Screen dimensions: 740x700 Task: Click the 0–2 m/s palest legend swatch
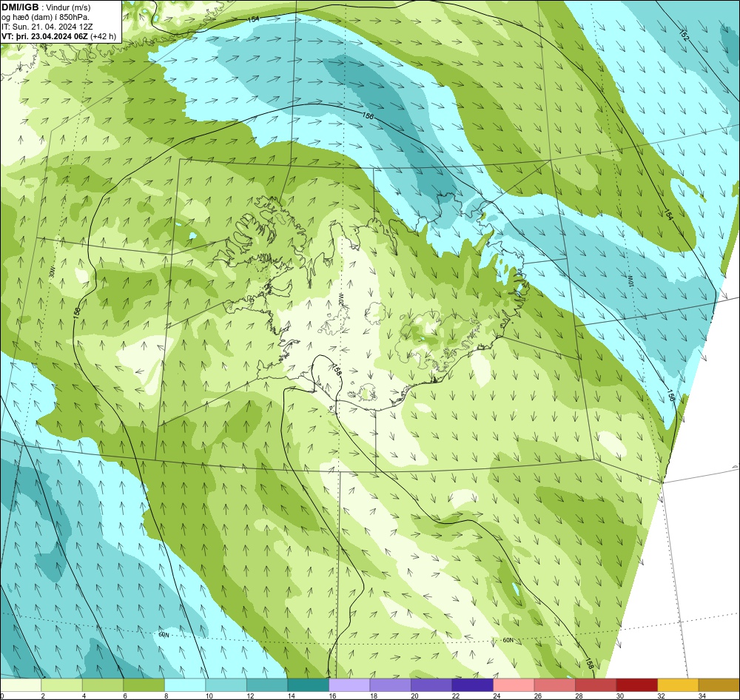point(21,685)
